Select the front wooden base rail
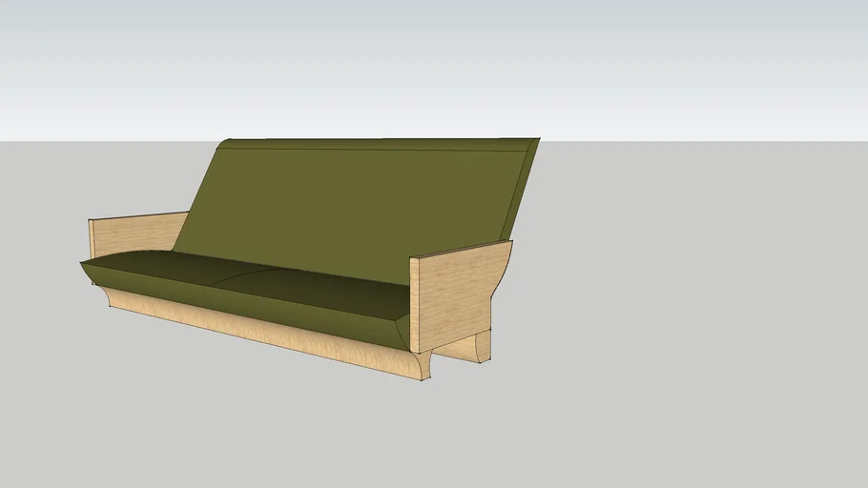This screenshot has height=488, width=868. pos(267,335)
